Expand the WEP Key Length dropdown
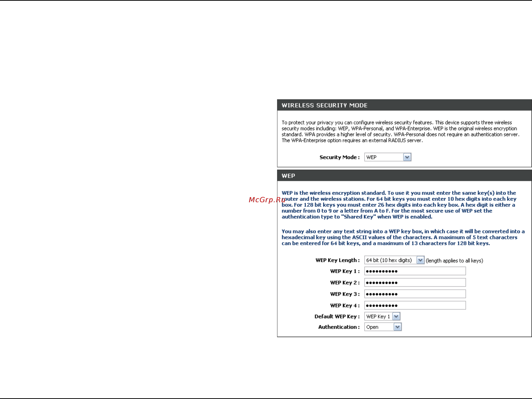The width and height of the screenshot is (532, 399). (394, 260)
